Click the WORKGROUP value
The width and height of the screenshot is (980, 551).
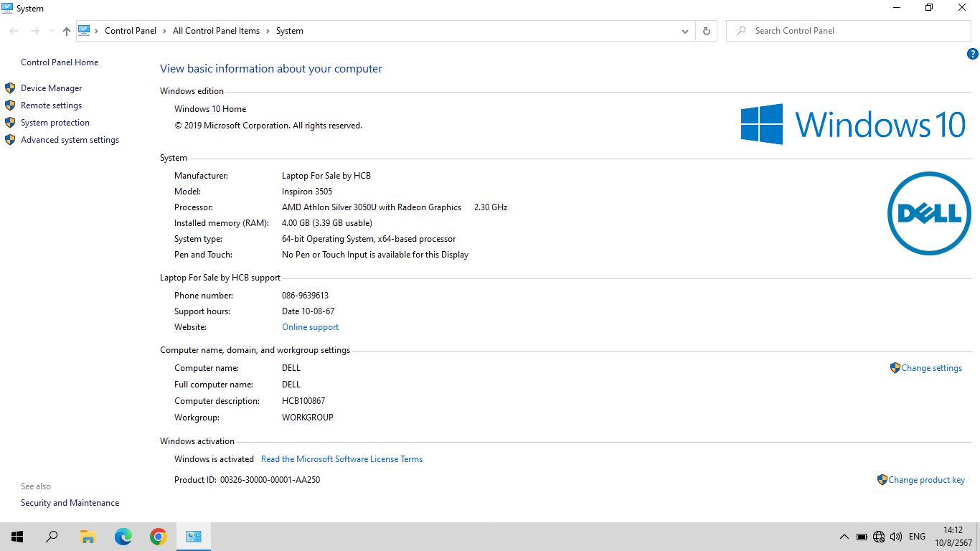[308, 418]
